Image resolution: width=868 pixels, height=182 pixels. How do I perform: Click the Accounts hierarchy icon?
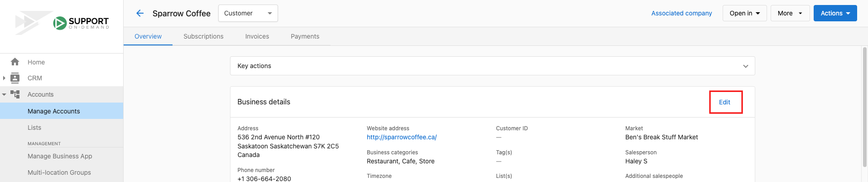pyautogui.click(x=15, y=94)
